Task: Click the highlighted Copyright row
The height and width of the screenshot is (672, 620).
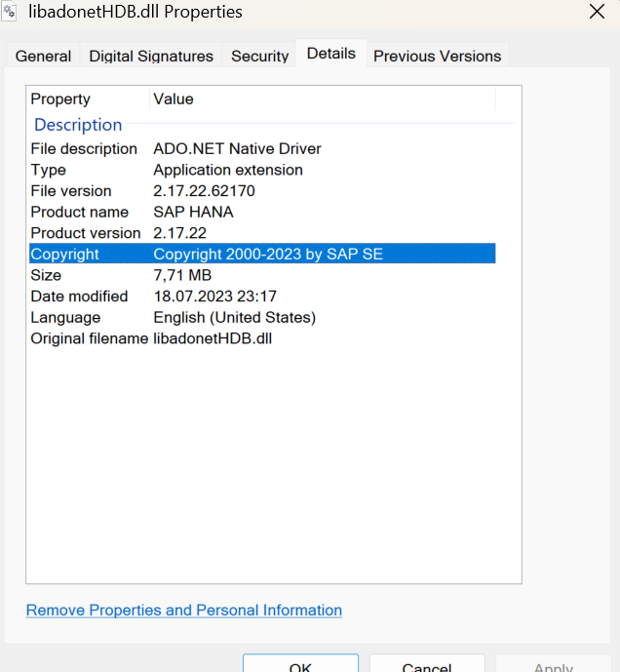Action: coord(261,255)
